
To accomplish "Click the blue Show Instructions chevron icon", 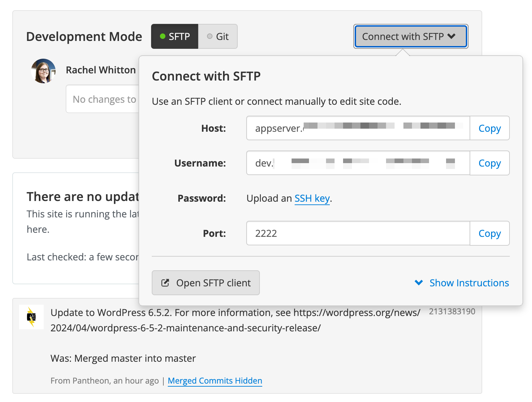I will [x=418, y=283].
